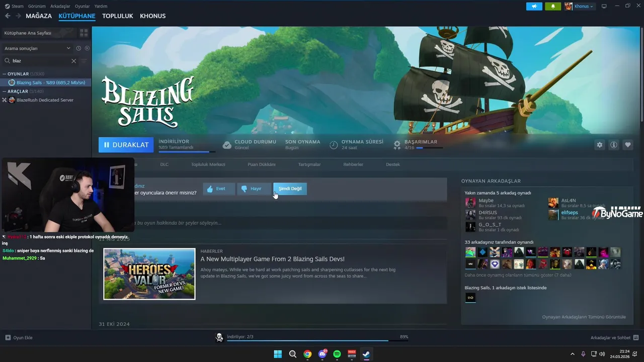644x362 pixels.
Task: Open the Puan Dükkânı tab
Action: pos(261,164)
